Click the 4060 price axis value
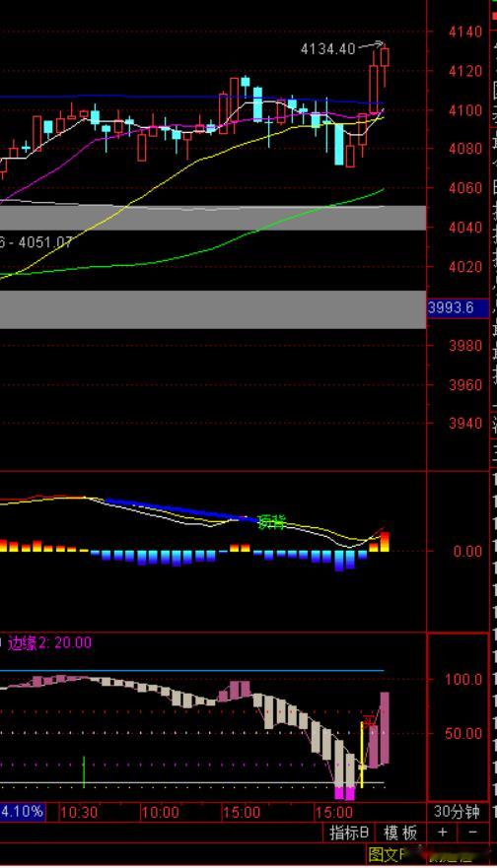 coord(465,189)
